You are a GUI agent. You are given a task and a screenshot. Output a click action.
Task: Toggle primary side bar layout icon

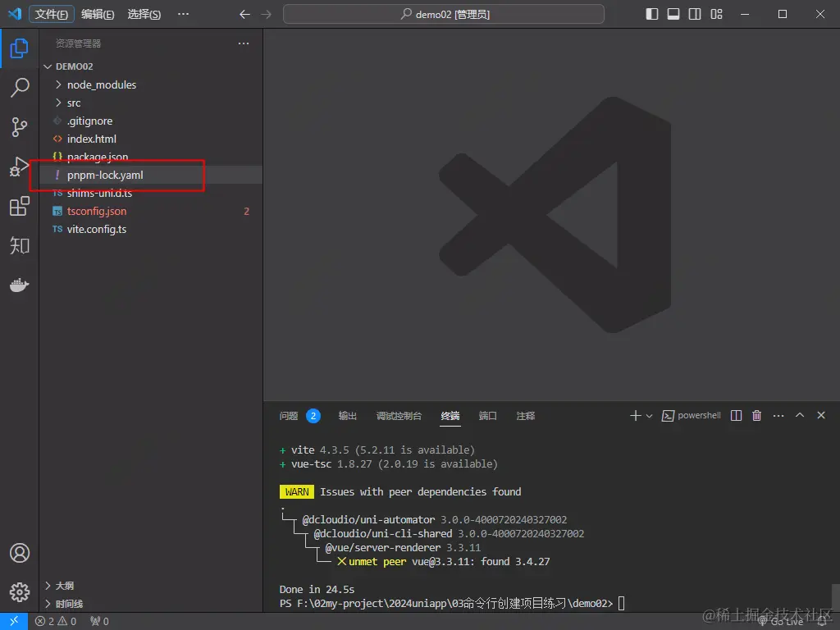click(x=652, y=14)
